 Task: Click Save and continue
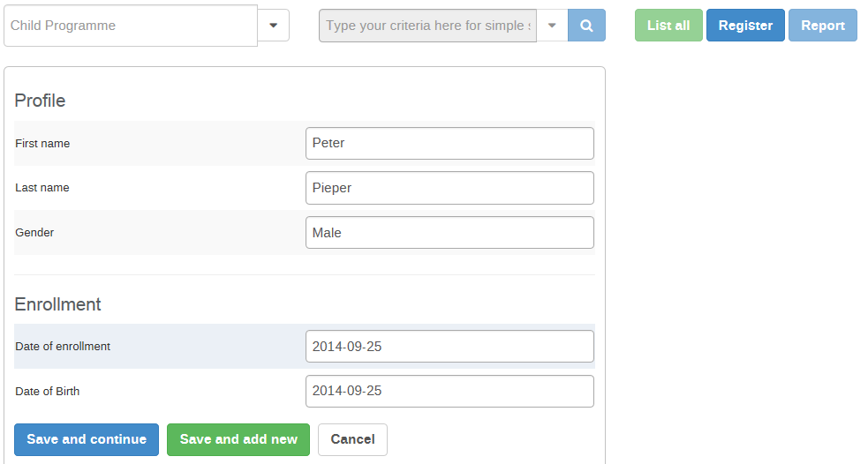point(87,439)
